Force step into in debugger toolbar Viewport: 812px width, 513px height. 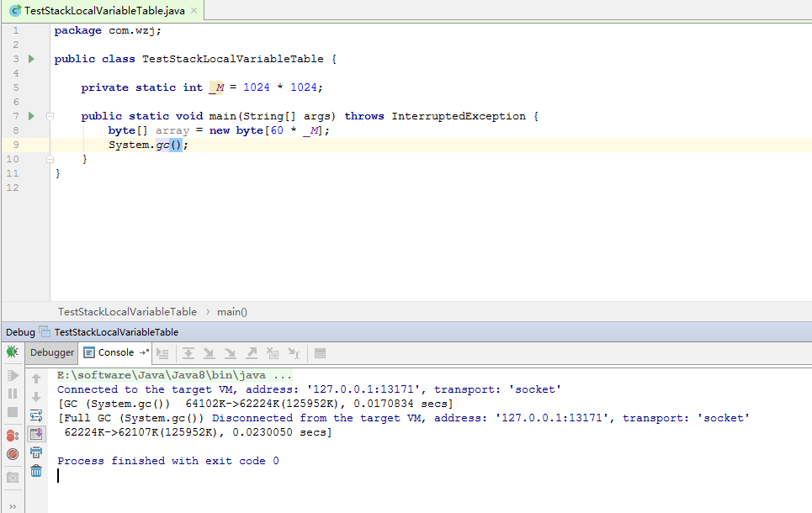[230, 353]
